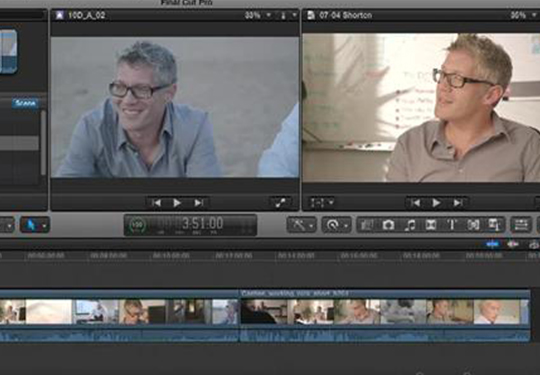Screen dimensions: 540x375
Task: Show the Transitions browser
Action: pos(431,225)
